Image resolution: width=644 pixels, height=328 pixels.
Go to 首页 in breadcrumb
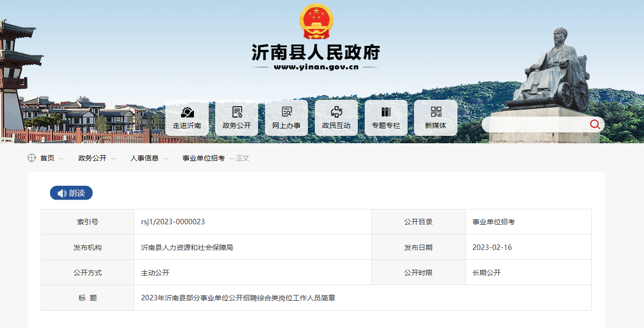[47, 158]
